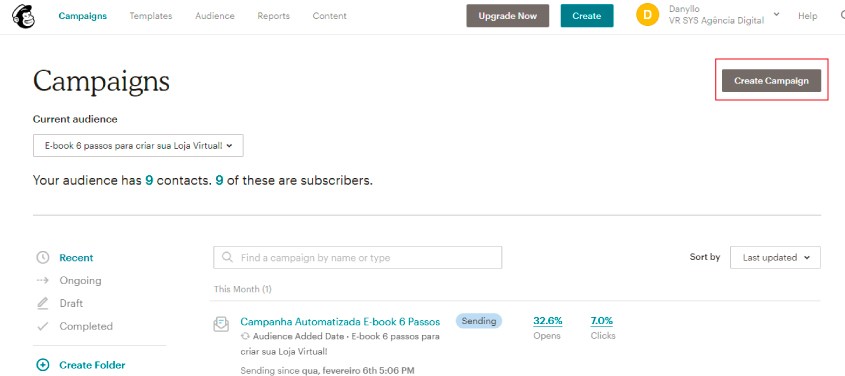Click the 7.0% clicks link
The width and height of the screenshot is (845, 376).
click(601, 321)
